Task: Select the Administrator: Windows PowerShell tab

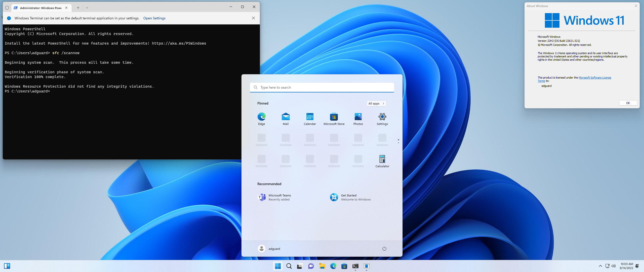Action: pyautogui.click(x=41, y=8)
